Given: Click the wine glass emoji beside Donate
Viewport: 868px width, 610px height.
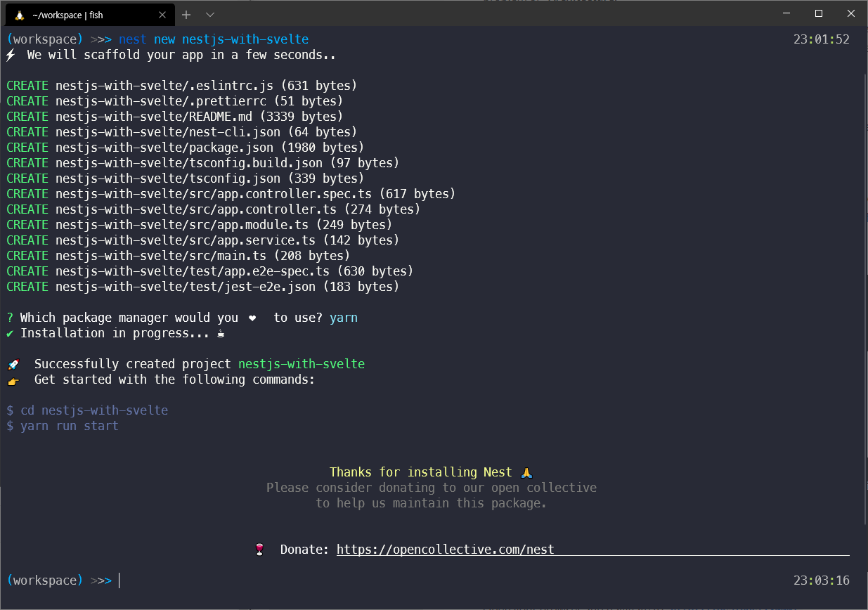Looking at the screenshot, I should coord(259,550).
